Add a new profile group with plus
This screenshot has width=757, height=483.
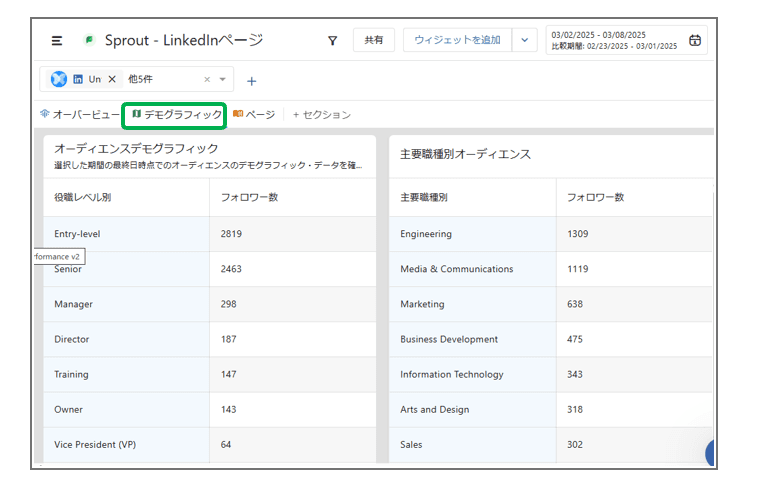[251, 80]
